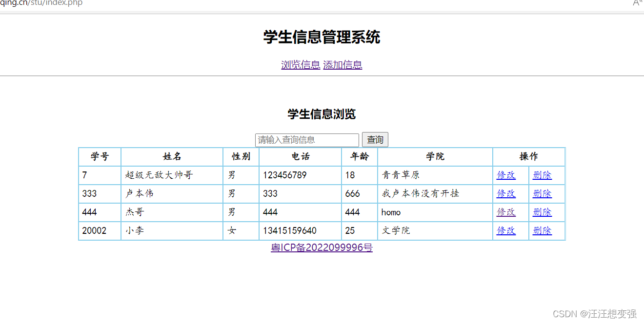Screen dimensions: 644x323
Task: Click 修改 for student 超级无敌大帅哥
Action: tap(506, 175)
